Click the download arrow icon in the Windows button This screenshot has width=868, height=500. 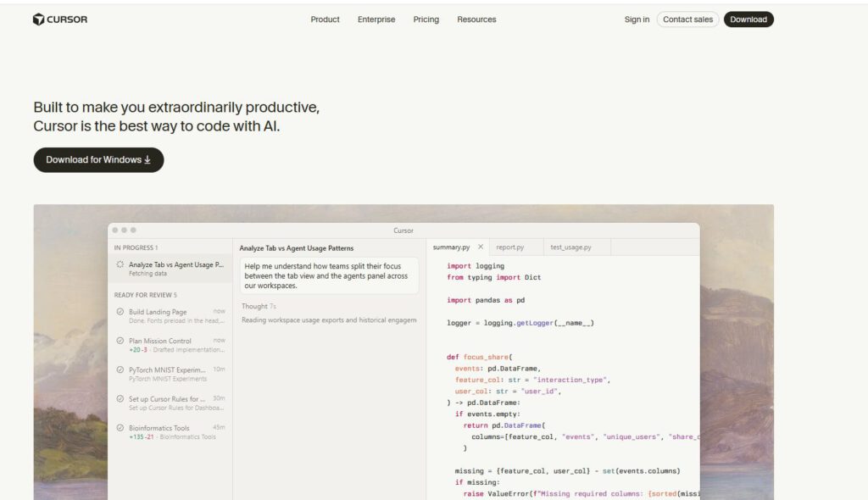click(x=147, y=159)
